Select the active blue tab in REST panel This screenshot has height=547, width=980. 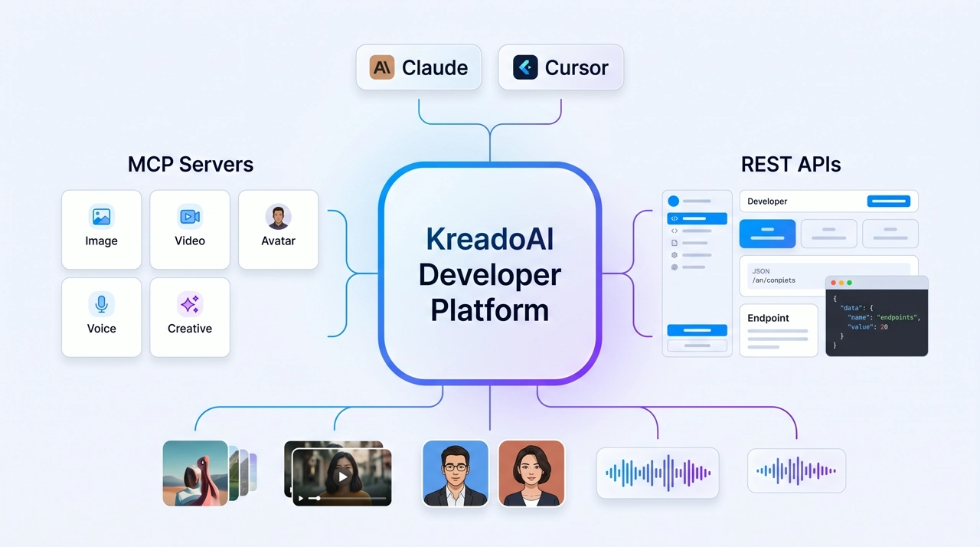click(x=767, y=234)
